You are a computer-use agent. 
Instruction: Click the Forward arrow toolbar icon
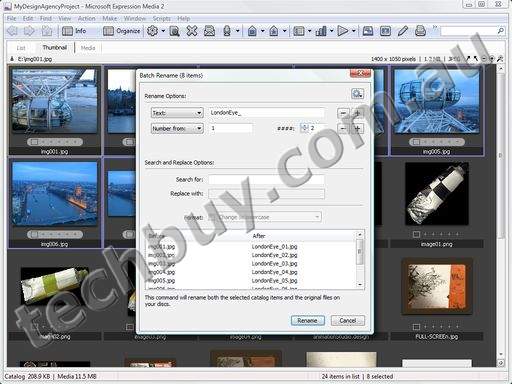pyautogui.click(x=29, y=31)
